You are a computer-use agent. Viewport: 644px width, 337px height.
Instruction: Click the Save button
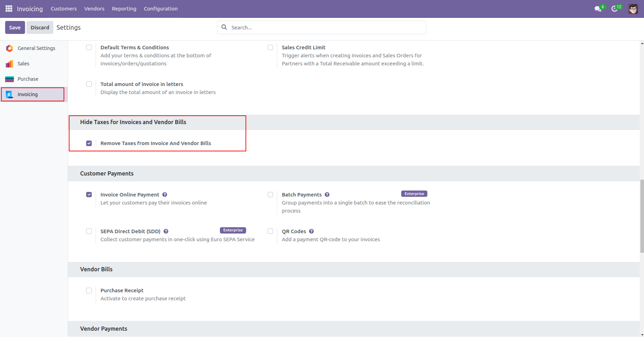tap(15, 27)
